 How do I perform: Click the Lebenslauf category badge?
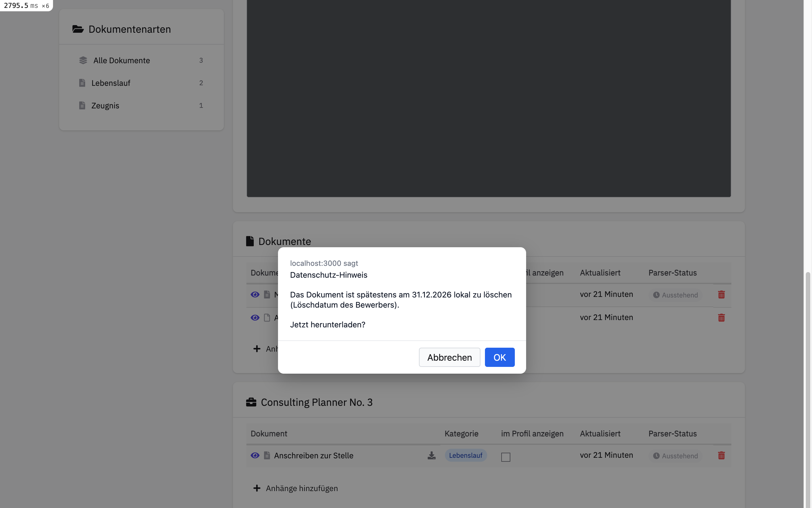pyautogui.click(x=466, y=455)
